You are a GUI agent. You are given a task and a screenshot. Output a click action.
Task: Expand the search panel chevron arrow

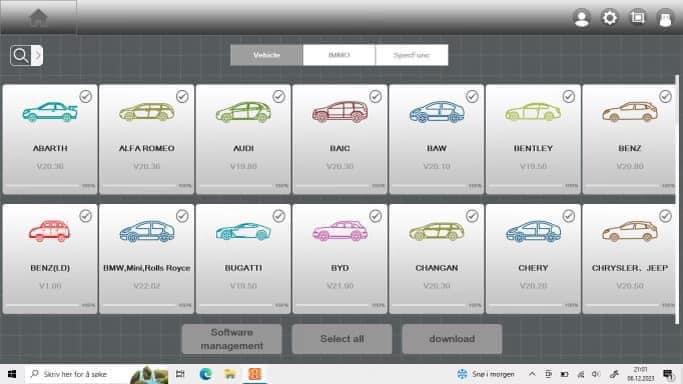tap(37, 55)
